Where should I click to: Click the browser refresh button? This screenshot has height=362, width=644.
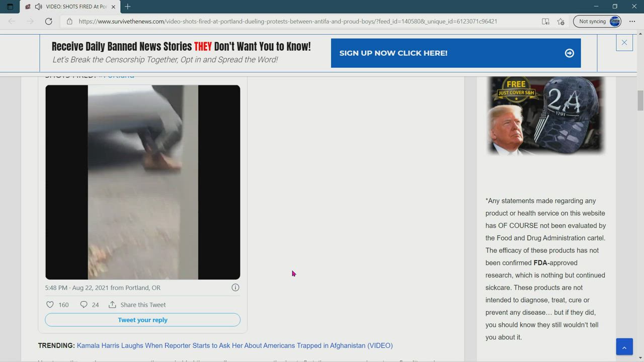pyautogui.click(x=48, y=21)
